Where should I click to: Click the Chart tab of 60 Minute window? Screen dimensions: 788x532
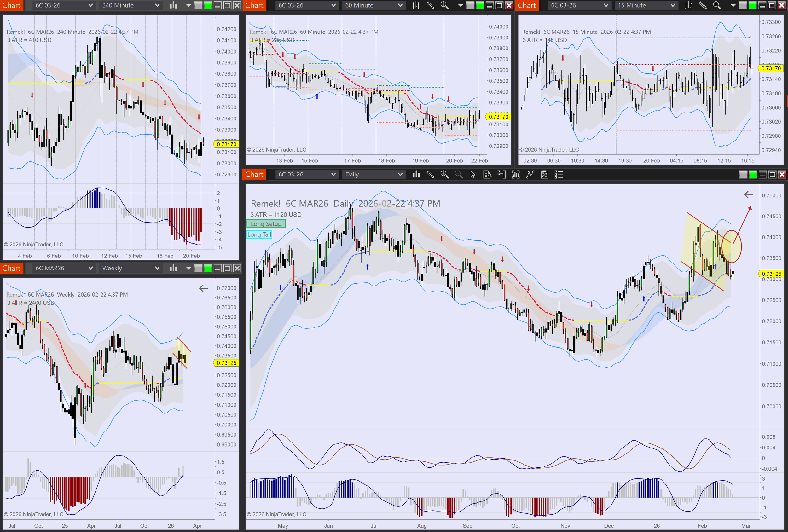coord(254,5)
